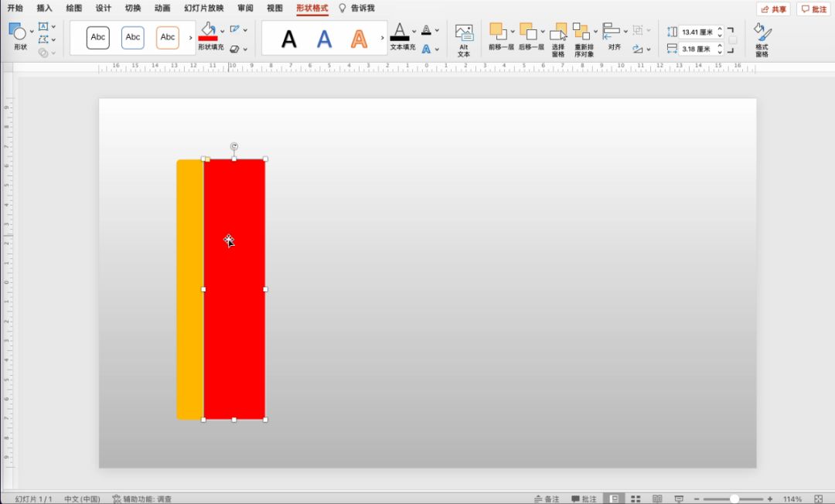The width and height of the screenshot is (835, 504).
Task: Apply the plain black A WordArt style
Action: pyautogui.click(x=288, y=39)
